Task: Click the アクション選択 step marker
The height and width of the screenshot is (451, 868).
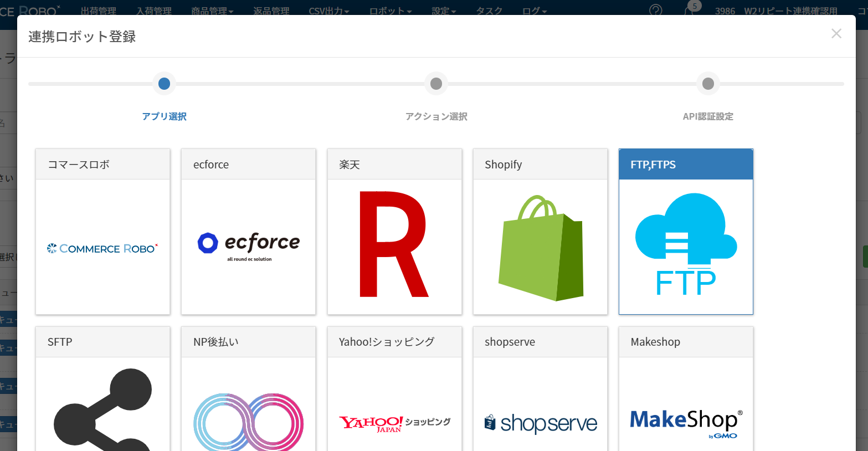Action: click(x=436, y=84)
